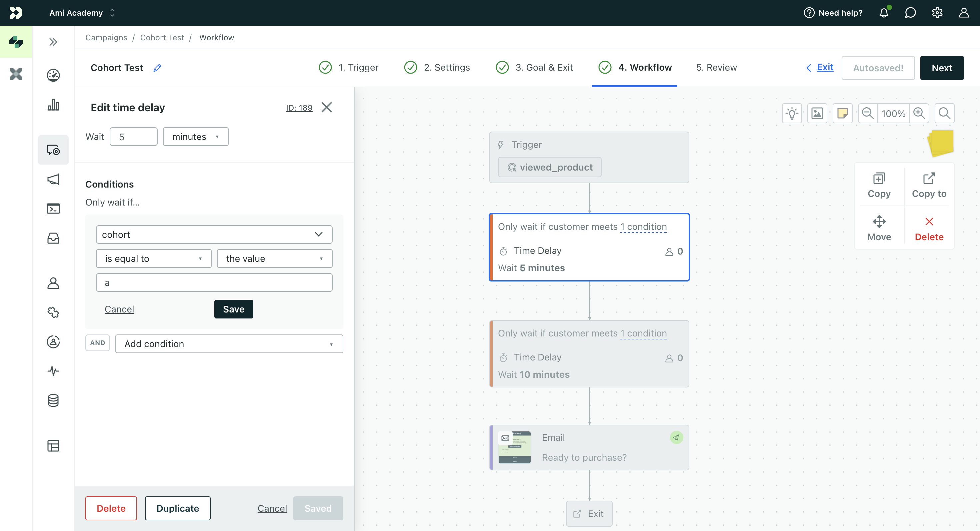
Task: Expand the sidebar with double chevron
Action: point(53,42)
